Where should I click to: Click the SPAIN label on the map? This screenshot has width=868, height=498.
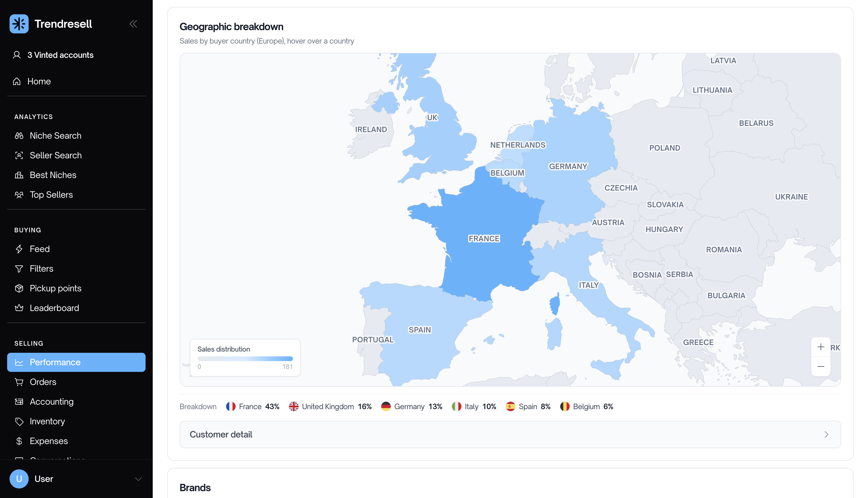[x=420, y=330]
